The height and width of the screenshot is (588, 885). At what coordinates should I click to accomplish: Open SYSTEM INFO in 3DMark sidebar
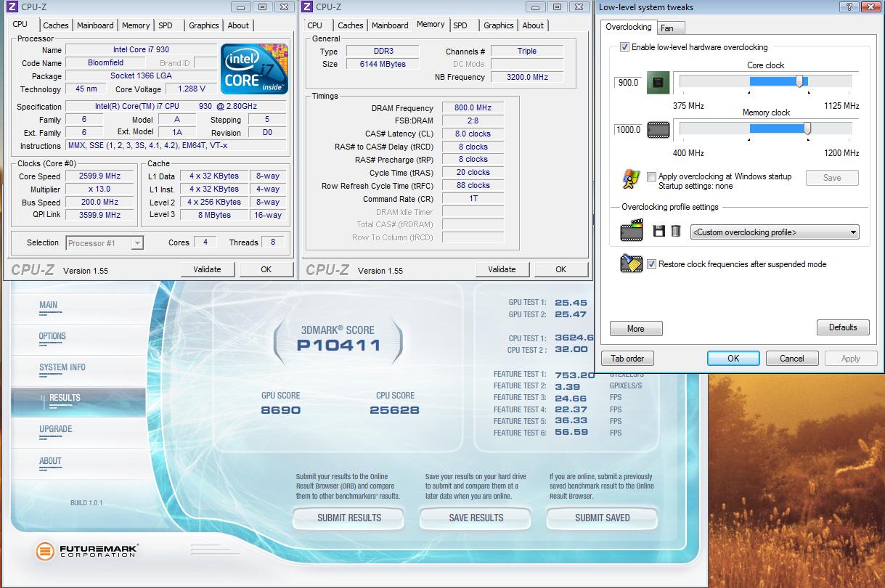62,368
